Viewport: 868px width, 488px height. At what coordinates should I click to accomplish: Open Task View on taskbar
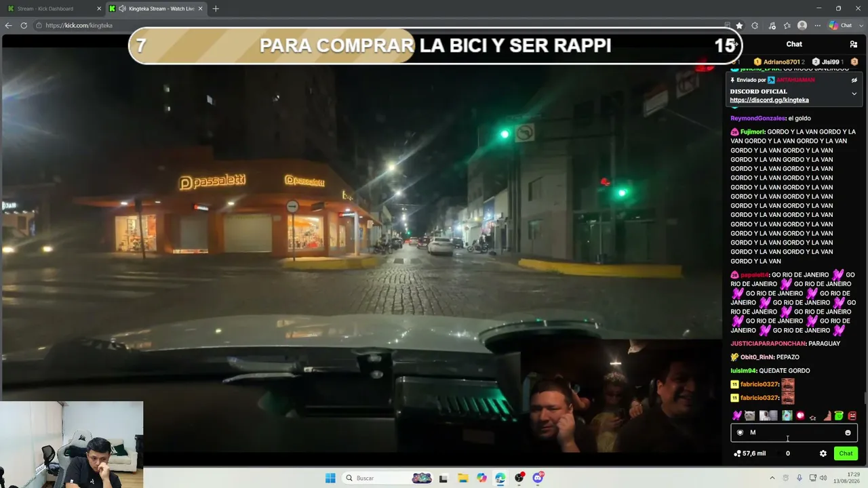(x=443, y=478)
